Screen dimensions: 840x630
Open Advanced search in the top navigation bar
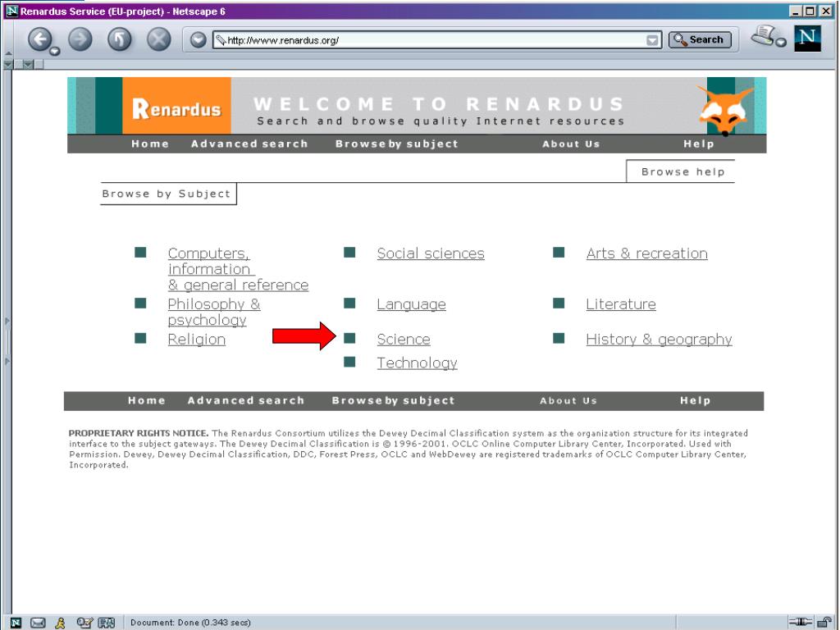tap(249, 144)
